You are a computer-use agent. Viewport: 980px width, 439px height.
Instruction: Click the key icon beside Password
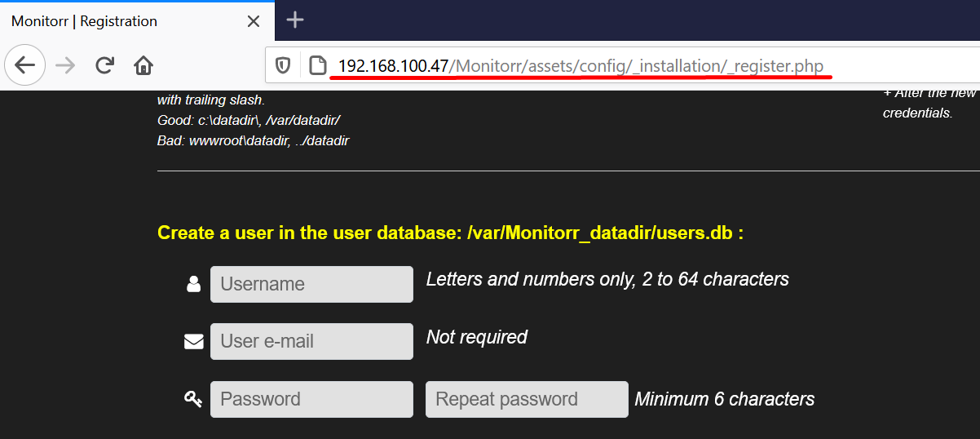[x=193, y=399]
